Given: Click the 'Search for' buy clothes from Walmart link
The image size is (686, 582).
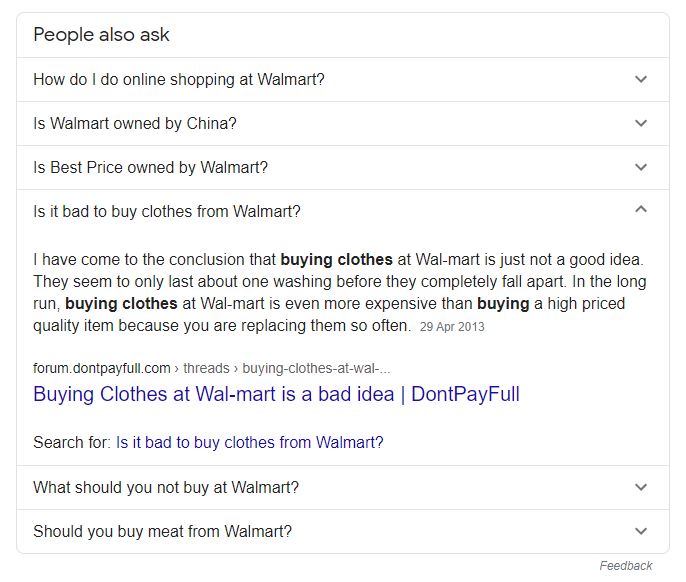Looking at the screenshot, I should pyautogui.click(x=249, y=442).
